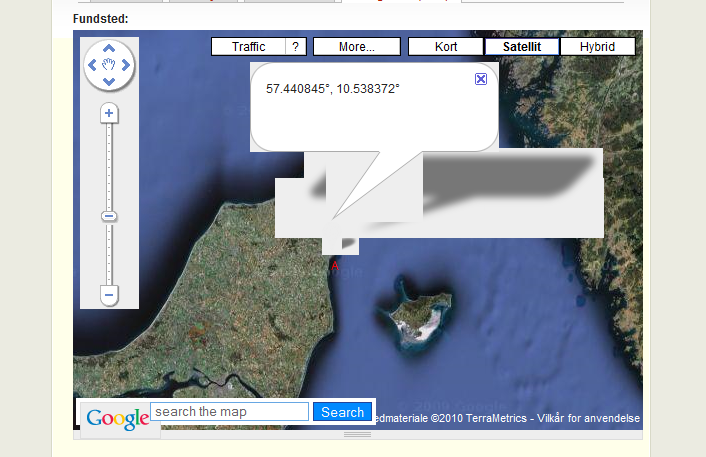Click the Google logo
706x457 pixels.
(x=117, y=418)
